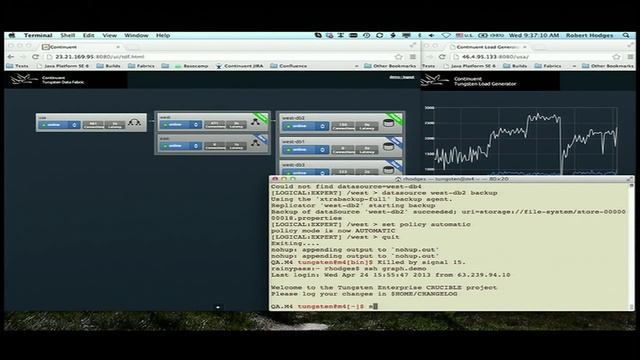Open the left browser's menu button
640x360 pixels.
(413, 57)
